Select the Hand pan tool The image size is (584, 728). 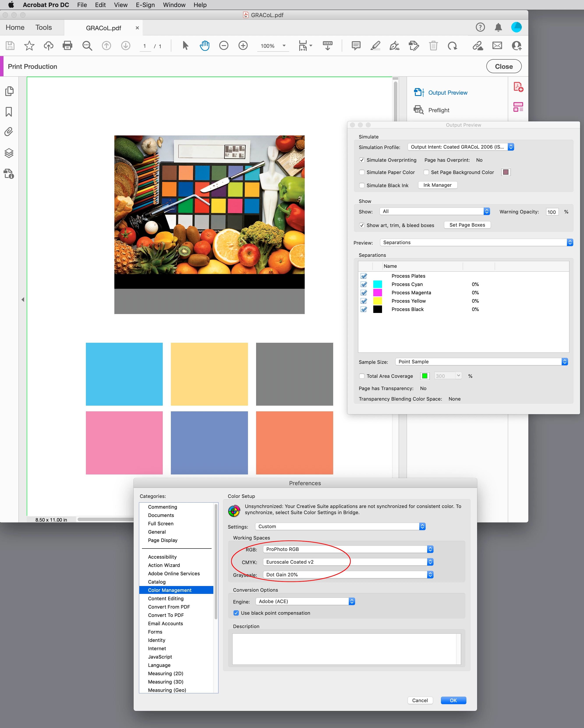[x=205, y=46]
